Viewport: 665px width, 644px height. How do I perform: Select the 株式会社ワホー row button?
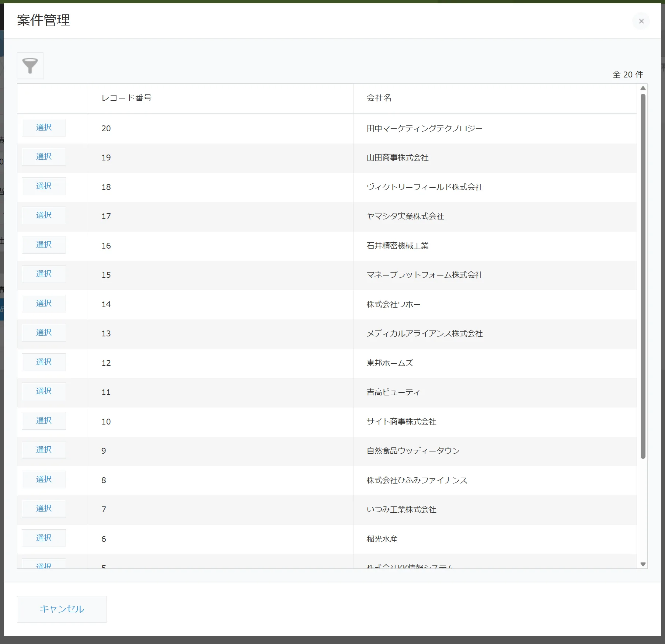(x=44, y=304)
